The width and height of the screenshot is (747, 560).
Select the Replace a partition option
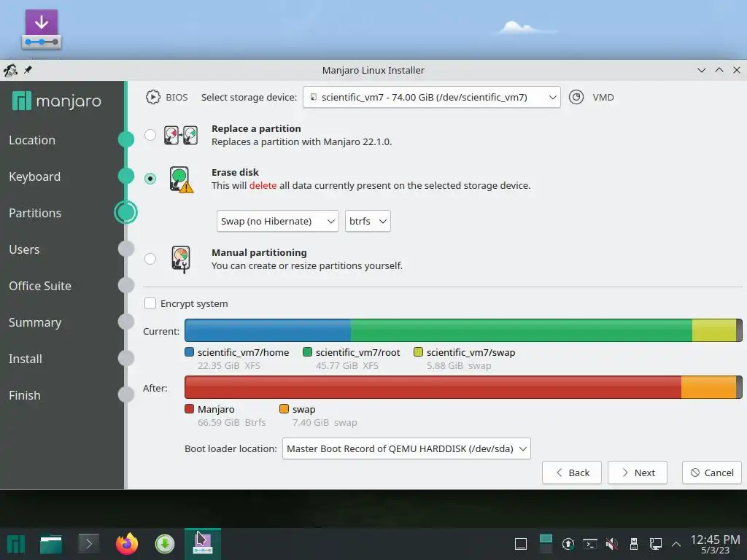pos(150,135)
